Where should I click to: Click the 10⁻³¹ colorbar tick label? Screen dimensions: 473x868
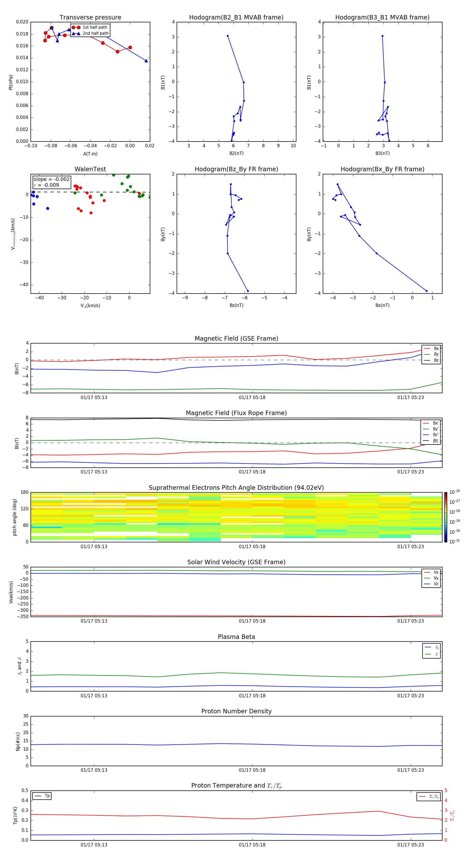(455, 542)
